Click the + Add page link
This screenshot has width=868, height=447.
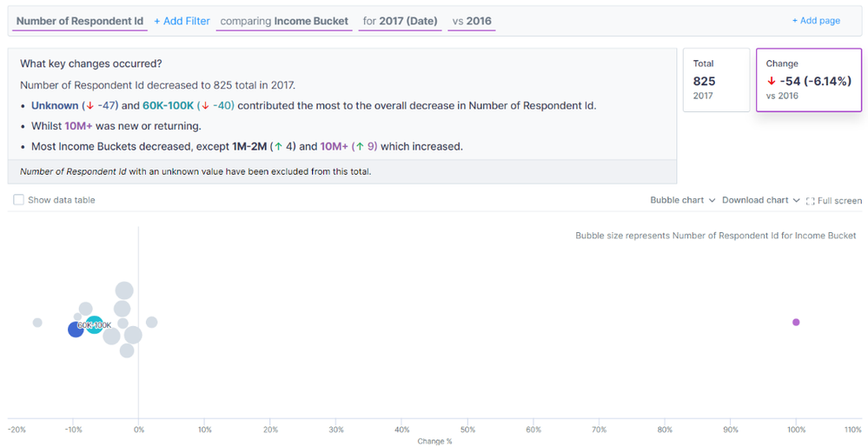pyautogui.click(x=816, y=21)
